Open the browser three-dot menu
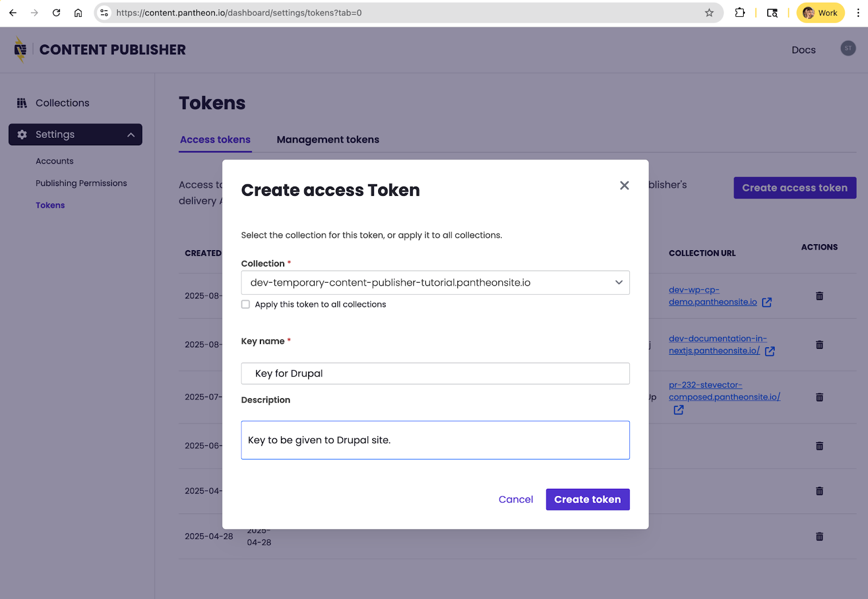The height and width of the screenshot is (599, 868). (x=858, y=13)
